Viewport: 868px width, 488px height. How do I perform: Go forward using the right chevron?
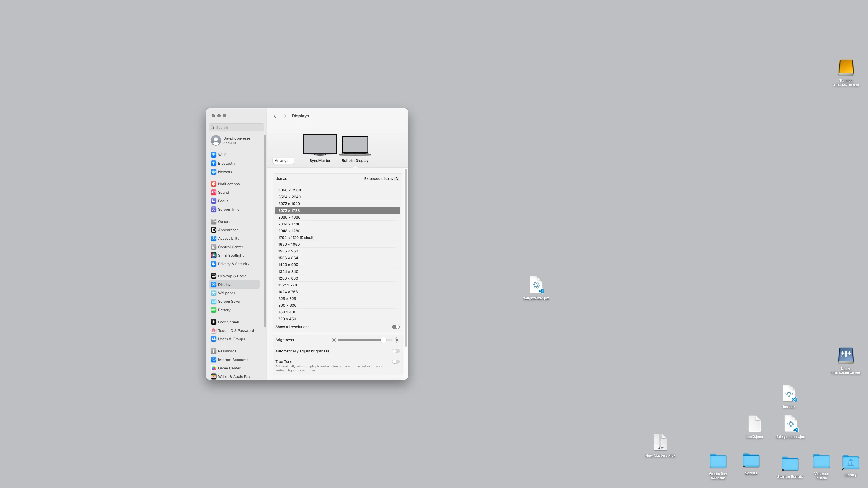285,116
